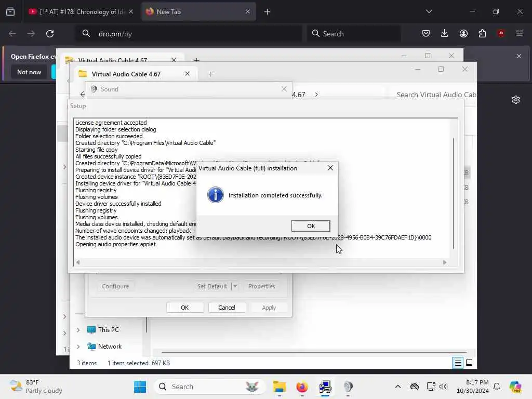This screenshot has width=532, height=399.
Task: Select Network in the sidebar
Action: click(104, 347)
